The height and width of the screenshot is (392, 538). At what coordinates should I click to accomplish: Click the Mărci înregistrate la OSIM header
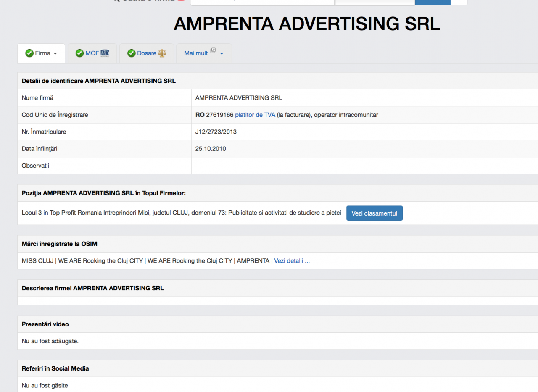point(60,244)
